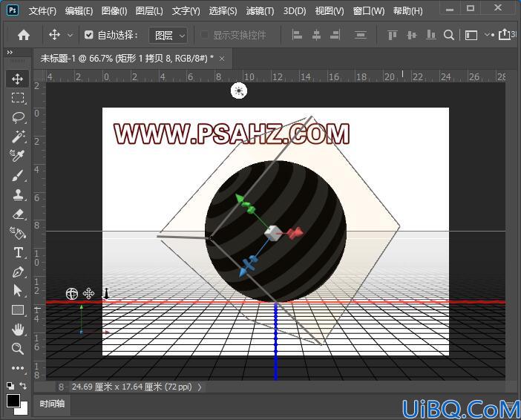
Task: Open the 选择(S) menu
Action: coord(223,11)
